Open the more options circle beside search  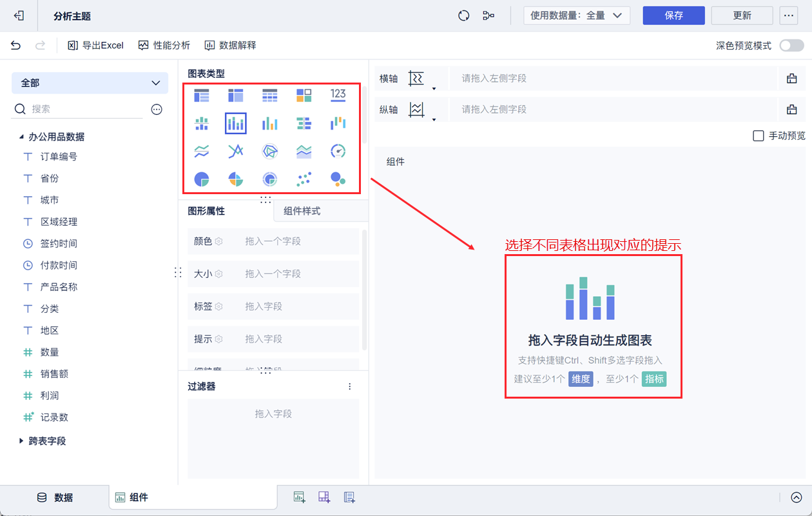157,110
